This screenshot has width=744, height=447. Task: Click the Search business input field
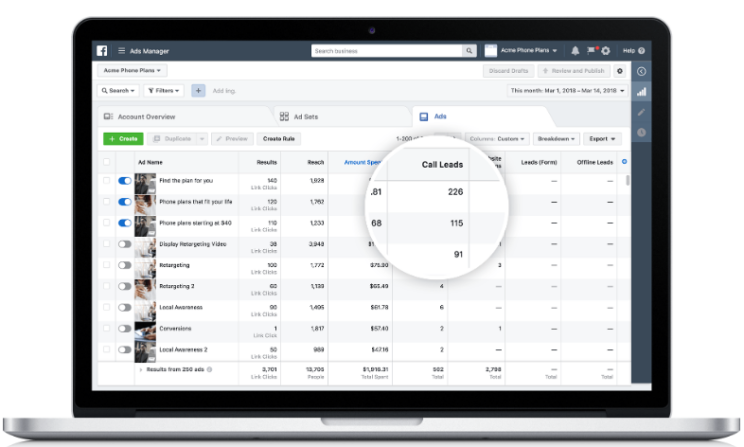click(x=386, y=50)
